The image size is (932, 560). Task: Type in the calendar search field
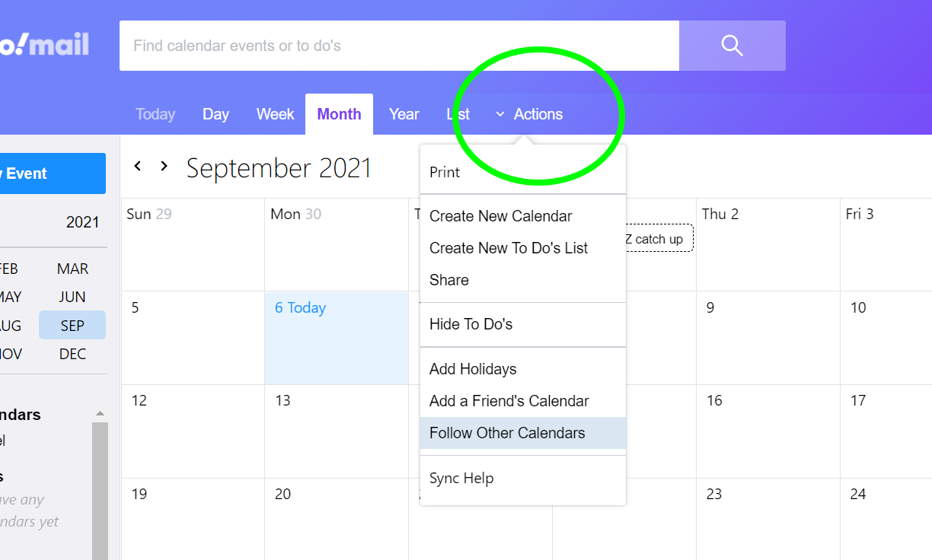click(398, 46)
